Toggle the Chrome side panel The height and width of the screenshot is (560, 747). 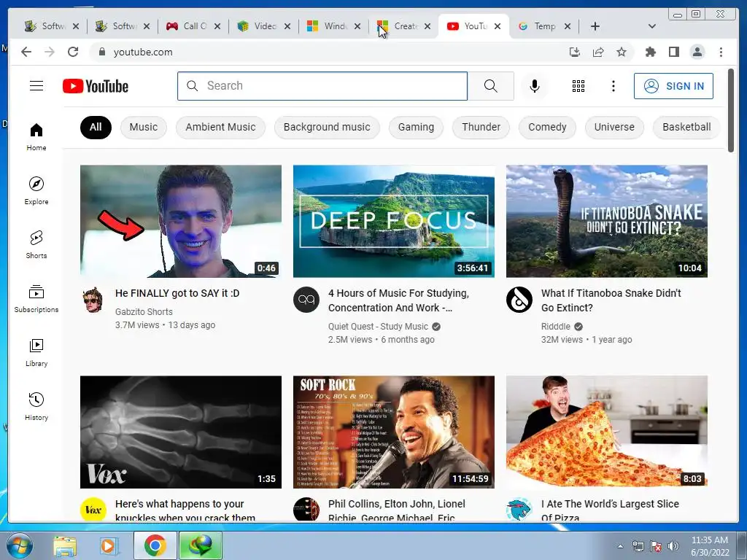click(673, 52)
